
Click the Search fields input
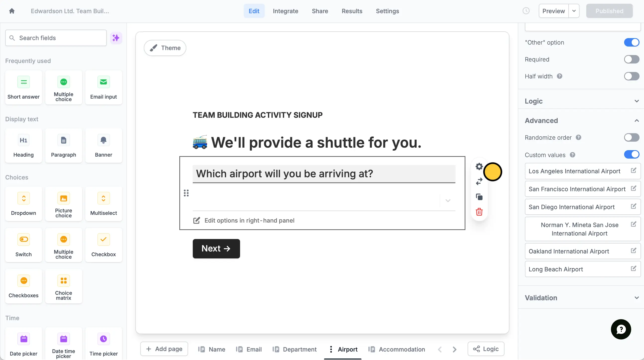[56, 38]
